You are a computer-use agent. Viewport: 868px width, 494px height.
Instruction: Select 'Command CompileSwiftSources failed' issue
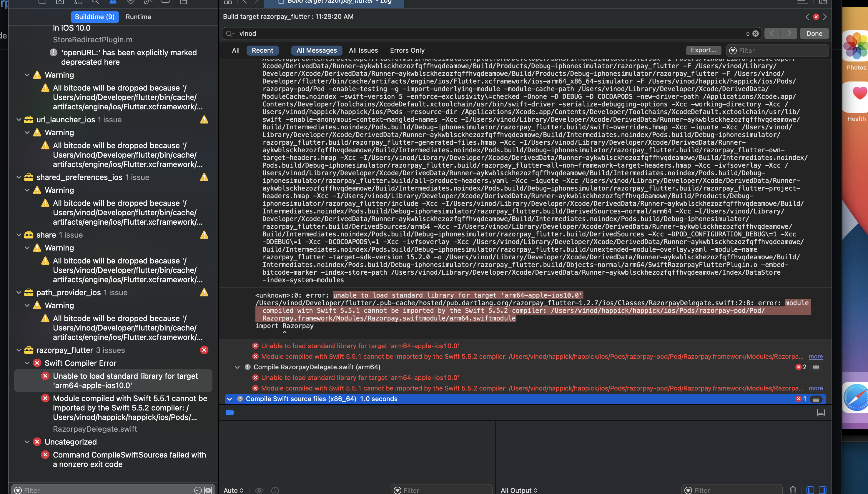point(129,459)
